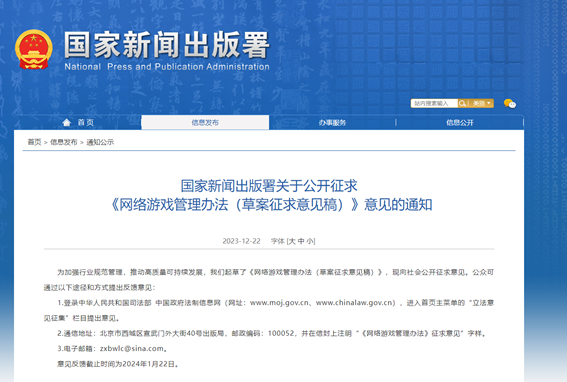Open the 类别 search category dropdown
The image size is (567, 382).
tap(482, 103)
